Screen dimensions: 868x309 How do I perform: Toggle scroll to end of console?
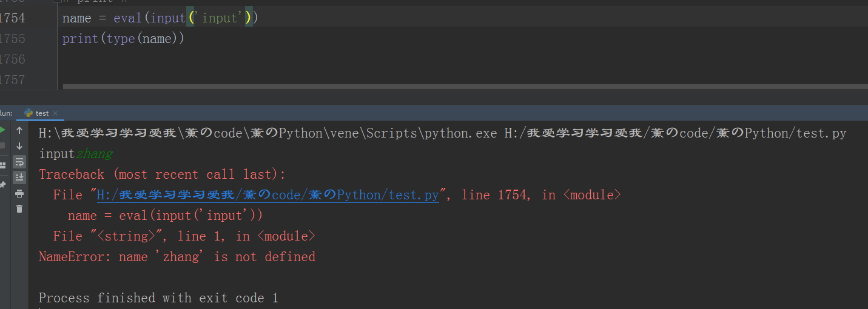tap(19, 177)
